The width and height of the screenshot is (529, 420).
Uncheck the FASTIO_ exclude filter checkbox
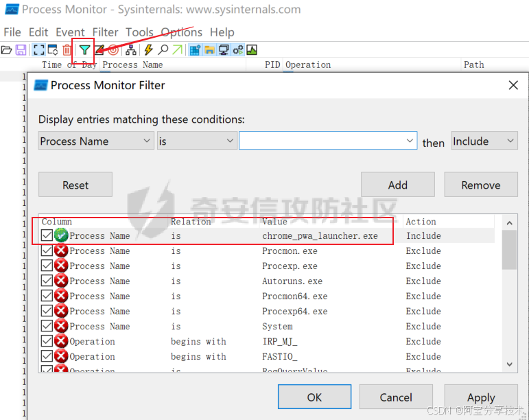pyautogui.click(x=47, y=356)
